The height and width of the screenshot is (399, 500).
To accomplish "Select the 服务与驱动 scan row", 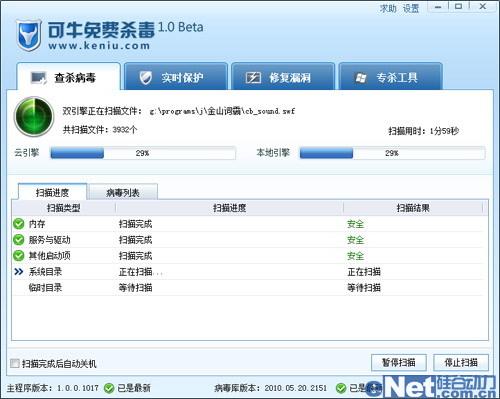I will click(x=248, y=240).
